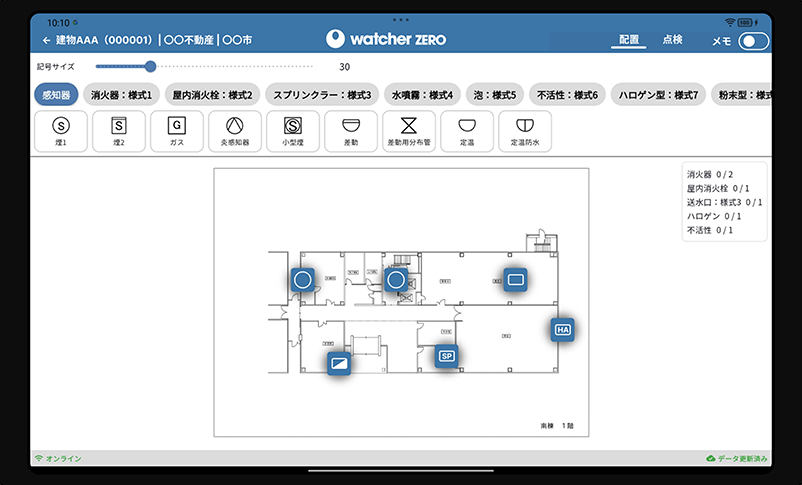Open the スプリンクラー：様式3 category
This screenshot has height=485, width=802.
[322, 95]
